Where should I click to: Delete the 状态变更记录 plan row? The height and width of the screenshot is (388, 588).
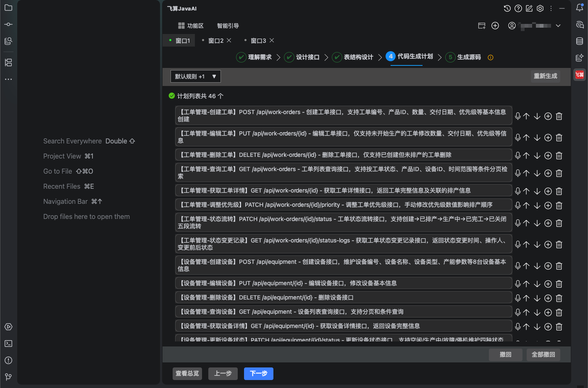point(559,244)
